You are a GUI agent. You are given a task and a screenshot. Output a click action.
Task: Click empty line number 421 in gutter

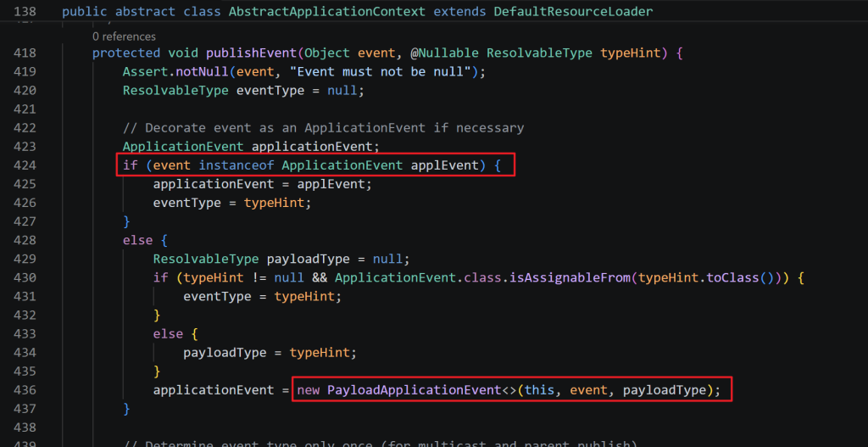[x=25, y=109]
